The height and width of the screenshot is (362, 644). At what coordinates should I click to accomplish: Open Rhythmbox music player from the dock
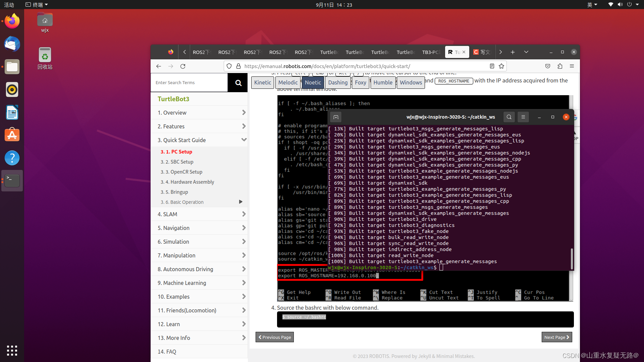click(x=12, y=89)
